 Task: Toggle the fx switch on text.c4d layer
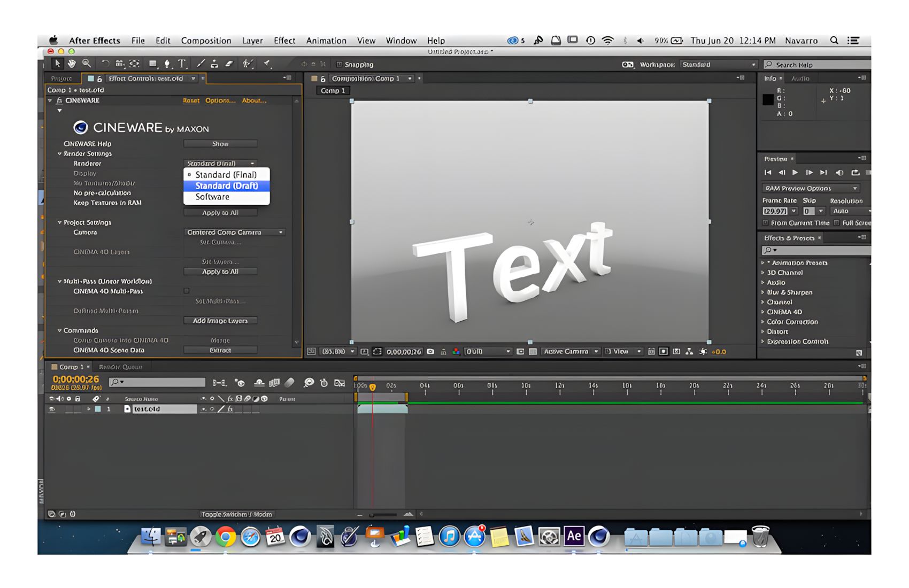(230, 409)
